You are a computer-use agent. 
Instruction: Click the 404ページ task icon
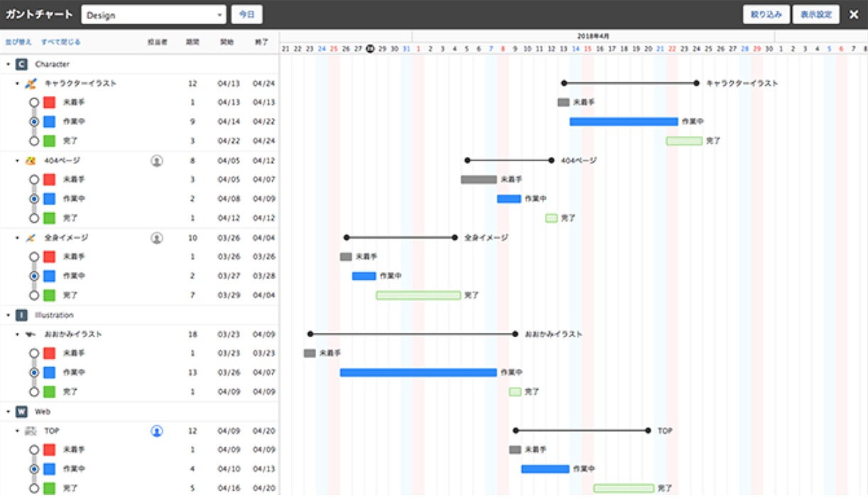pyautogui.click(x=30, y=160)
